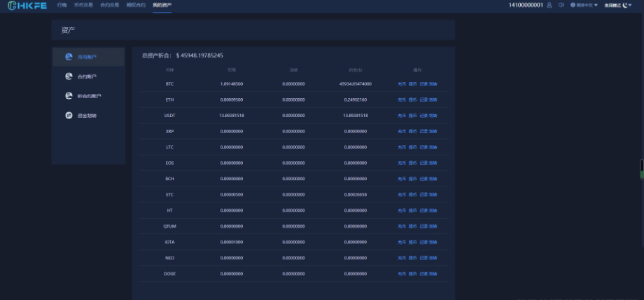This screenshot has width=644, height=300.
Task: Click 记录 in the NEO row
Action: [x=423, y=258]
